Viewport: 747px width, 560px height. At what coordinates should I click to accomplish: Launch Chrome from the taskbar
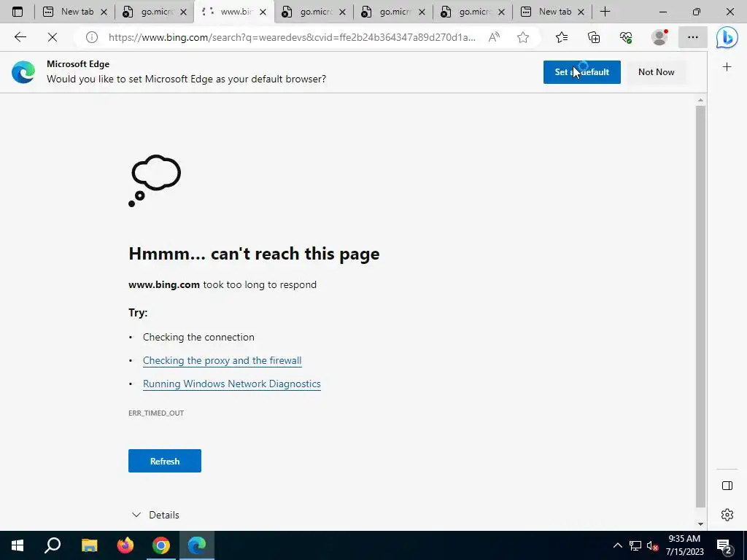click(161, 545)
